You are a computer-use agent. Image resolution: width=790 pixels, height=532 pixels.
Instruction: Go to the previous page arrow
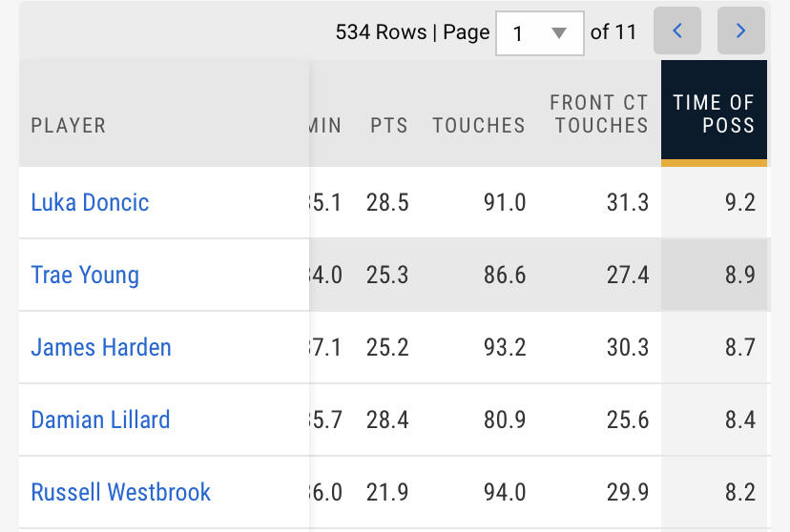677,31
